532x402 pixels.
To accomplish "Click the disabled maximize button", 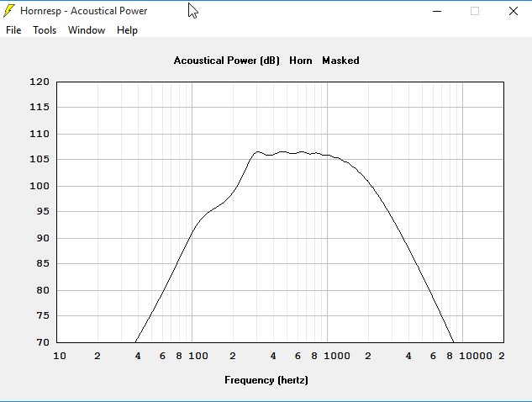I will coord(475,11).
